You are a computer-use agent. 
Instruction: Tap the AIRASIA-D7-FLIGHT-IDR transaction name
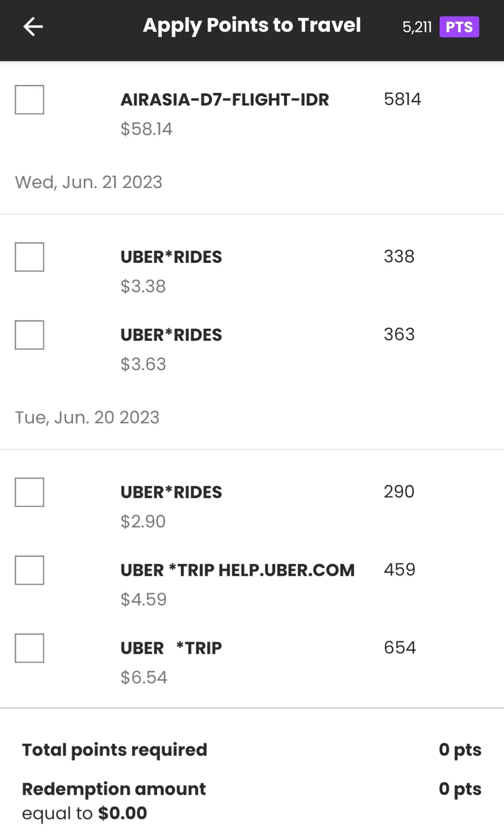(224, 99)
